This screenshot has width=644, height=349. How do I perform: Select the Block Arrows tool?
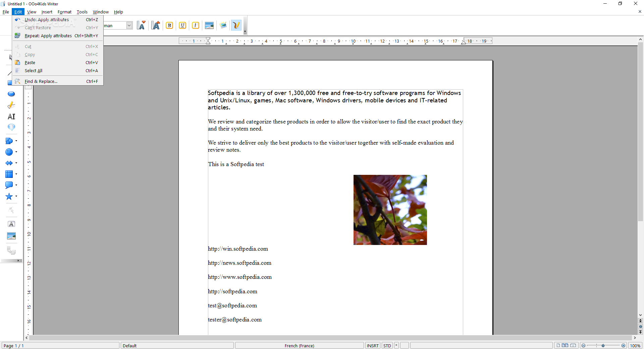click(9, 163)
